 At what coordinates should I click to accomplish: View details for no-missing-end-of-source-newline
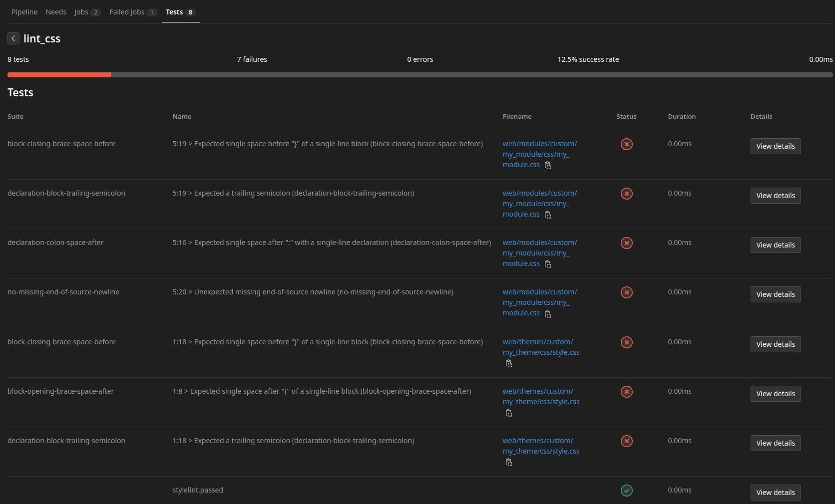776,294
